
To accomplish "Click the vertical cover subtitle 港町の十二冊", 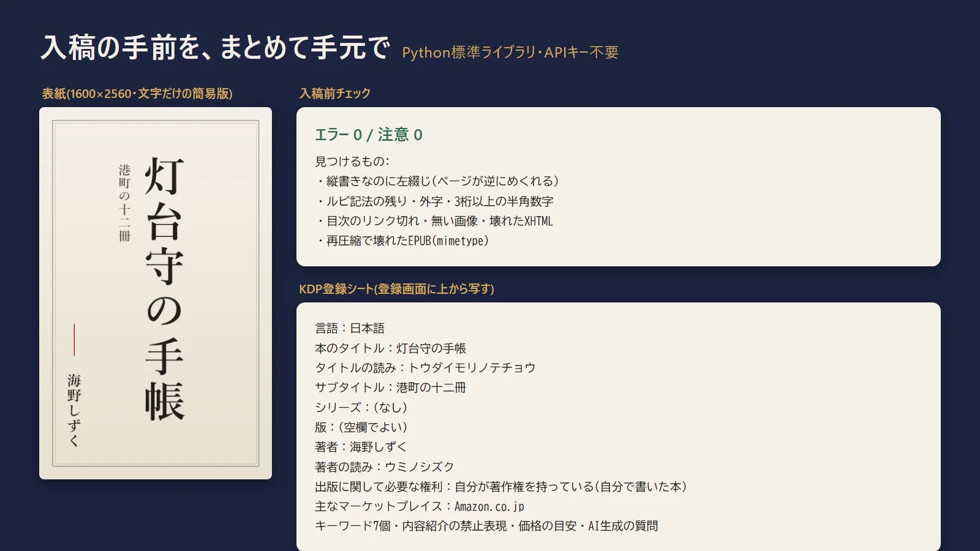I will pyautogui.click(x=125, y=203).
